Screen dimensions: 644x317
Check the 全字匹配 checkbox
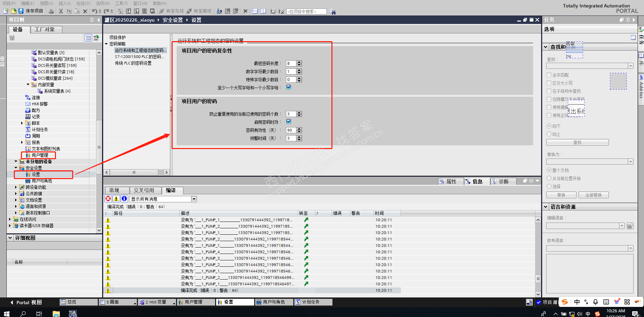(x=549, y=75)
